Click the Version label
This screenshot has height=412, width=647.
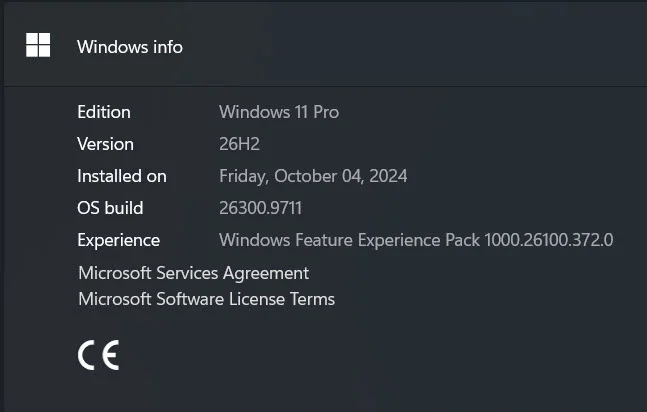point(105,144)
